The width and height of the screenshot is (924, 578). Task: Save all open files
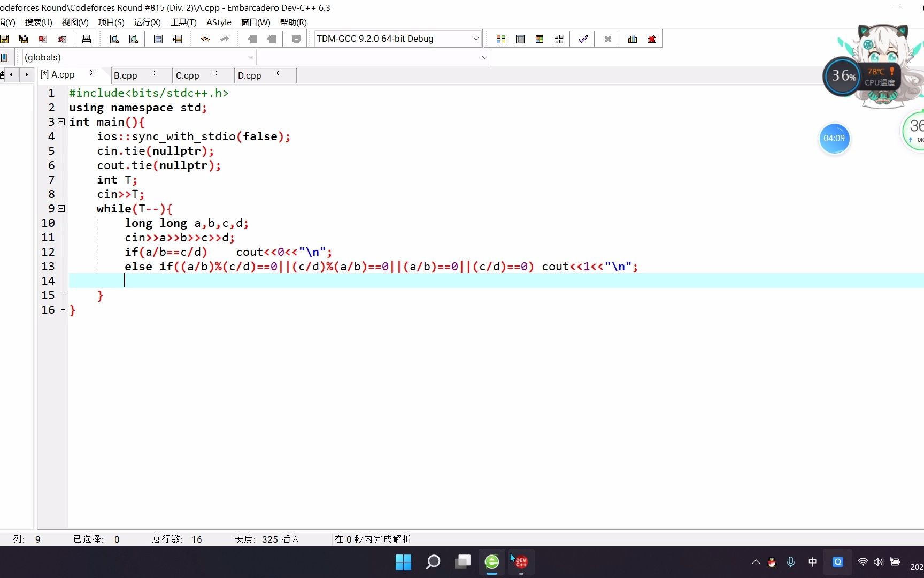pyautogui.click(x=24, y=39)
